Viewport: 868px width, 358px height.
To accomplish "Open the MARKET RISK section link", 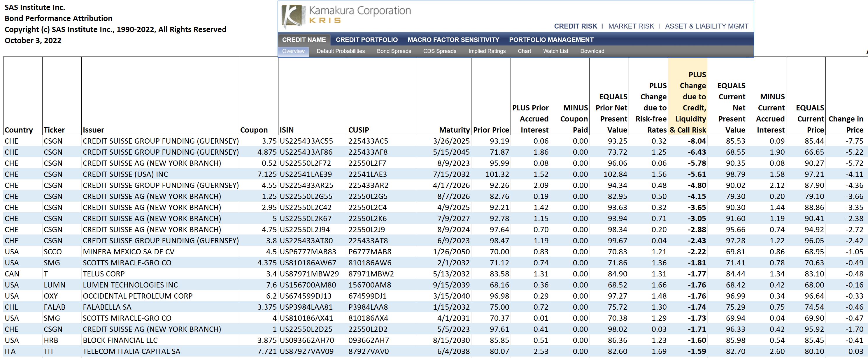I will click(631, 26).
